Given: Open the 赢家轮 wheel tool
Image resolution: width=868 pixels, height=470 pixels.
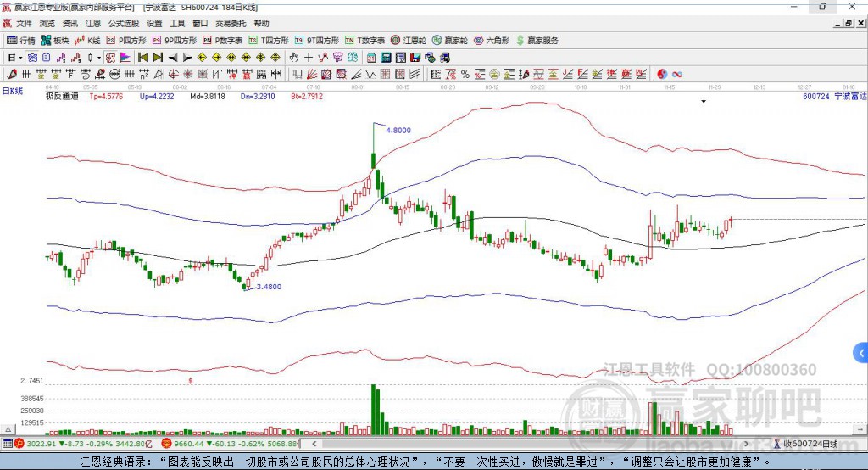Looking at the screenshot, I should [x=450, y=41].
